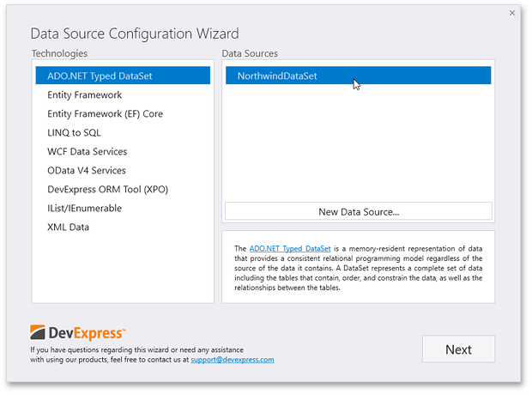This screenshot has width=532, height=395.
Task: Click the DevExpress brand name text
Action: (x=87, y=333)
